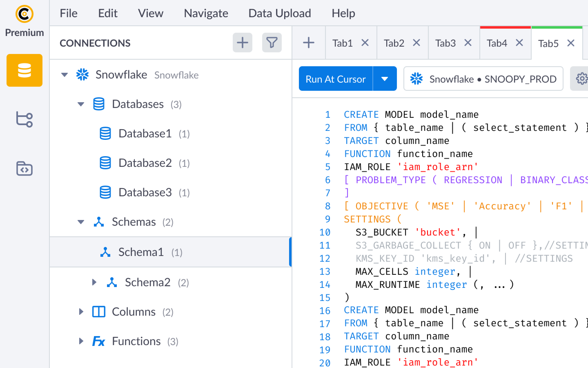Close Tab2
The height and width of the screenshot is (368, 588).
point(416,43)
